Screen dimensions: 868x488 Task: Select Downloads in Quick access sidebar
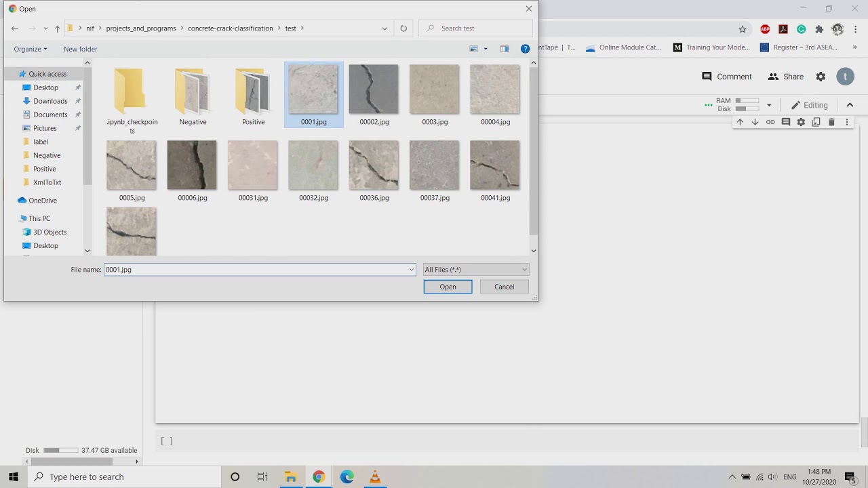(x=50, y=101)
